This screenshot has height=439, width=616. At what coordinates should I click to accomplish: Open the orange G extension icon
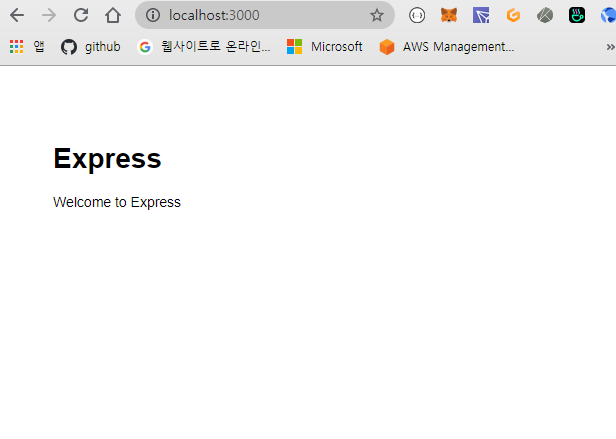click(x=513, y=15)
